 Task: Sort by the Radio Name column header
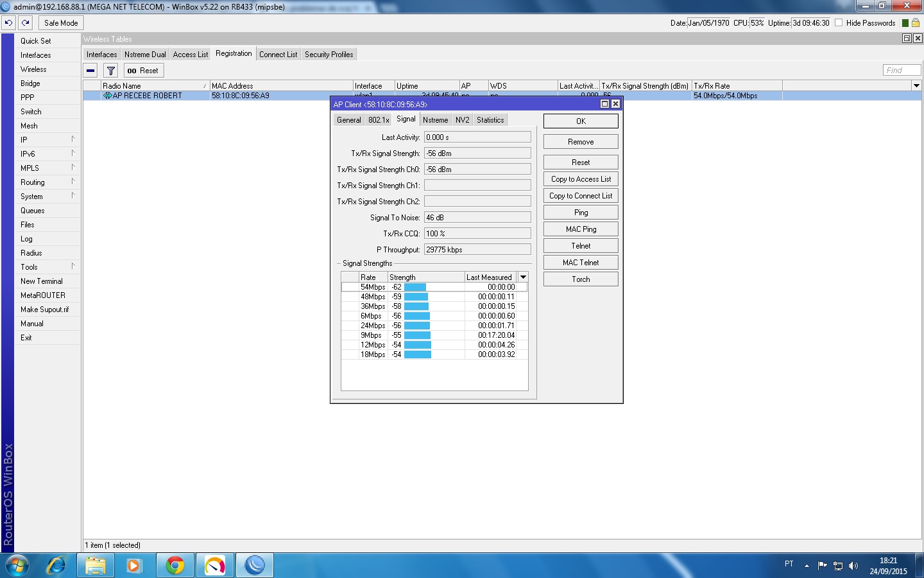pyautogui.click(x=155, y=85)
